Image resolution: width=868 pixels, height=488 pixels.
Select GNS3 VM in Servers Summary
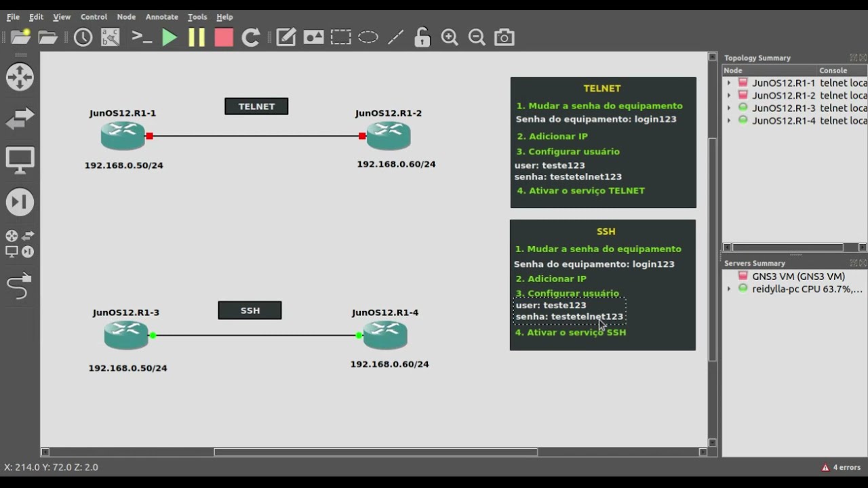tap(798, 277)
